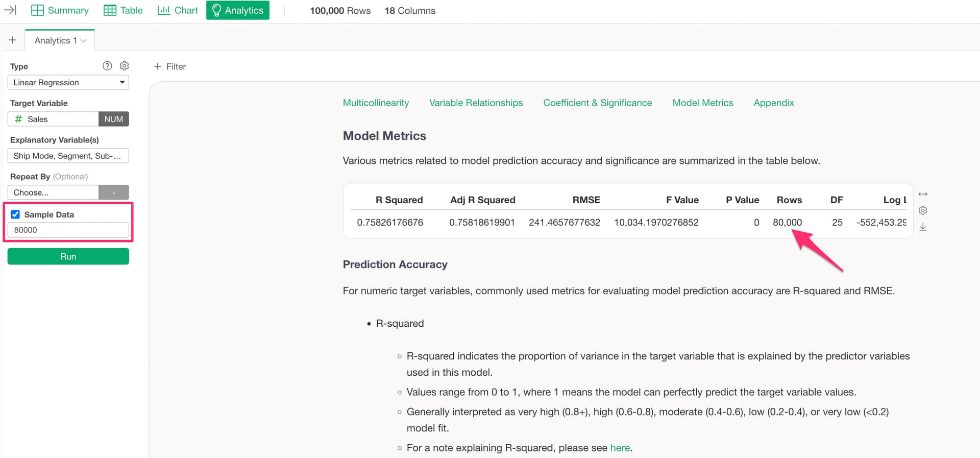This screenshot has height=458, width=980.
Task: Switch to the Chart view
Action: point(178,10)
